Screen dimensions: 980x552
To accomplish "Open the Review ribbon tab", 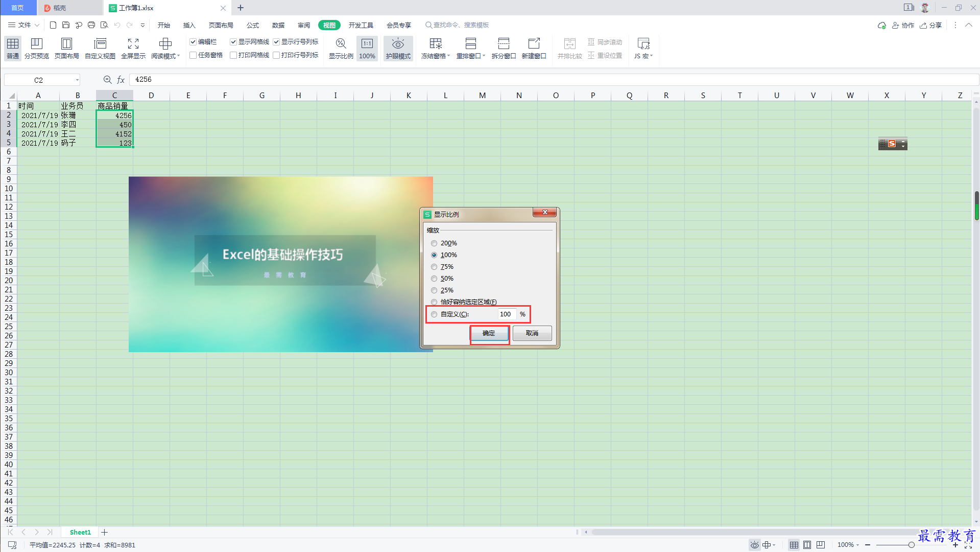I will tap(304, 25).
